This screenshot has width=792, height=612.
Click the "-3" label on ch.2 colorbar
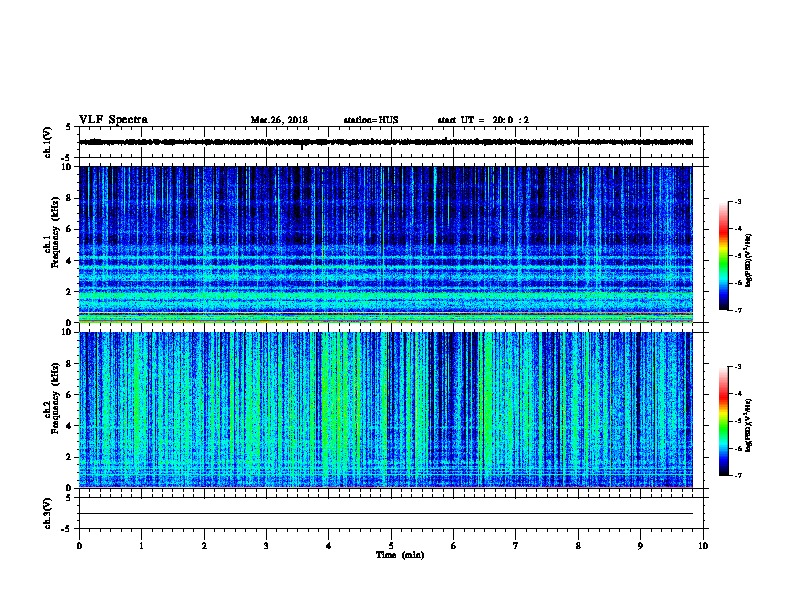point(738,367)
